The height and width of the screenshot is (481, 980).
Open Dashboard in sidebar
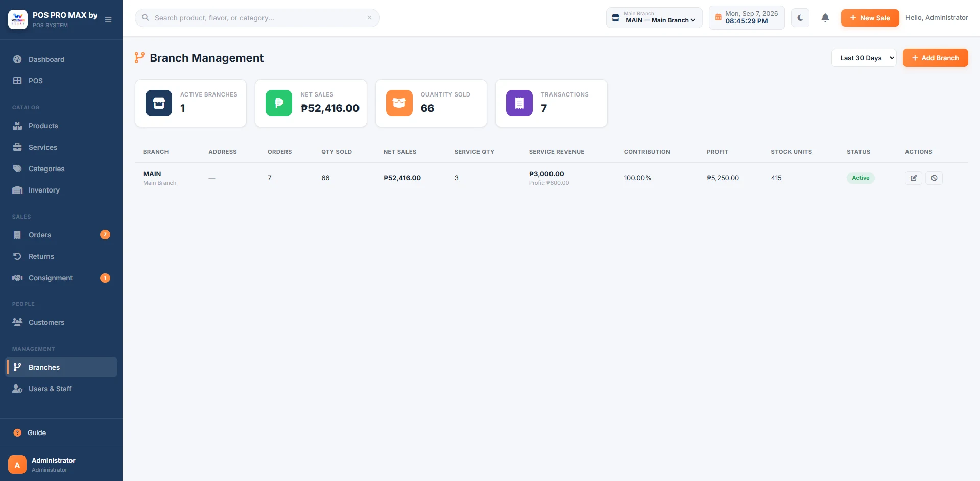click(61, 59)
